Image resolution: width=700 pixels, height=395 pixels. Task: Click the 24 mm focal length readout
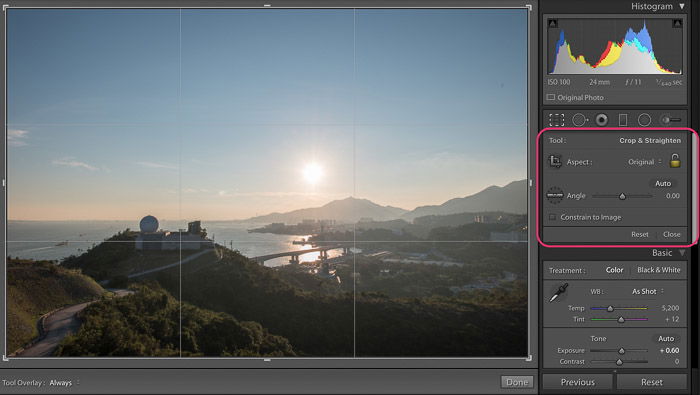tap(599, 82)
